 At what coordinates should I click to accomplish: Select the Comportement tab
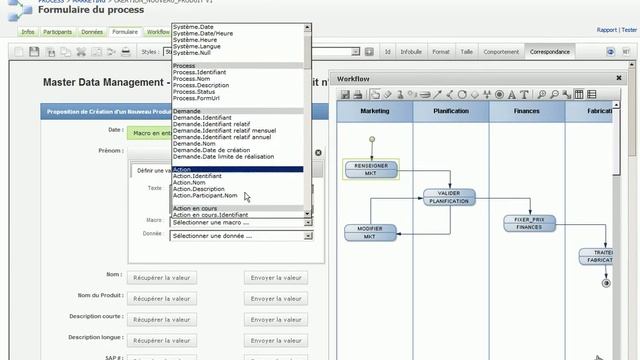coord(501,52)
